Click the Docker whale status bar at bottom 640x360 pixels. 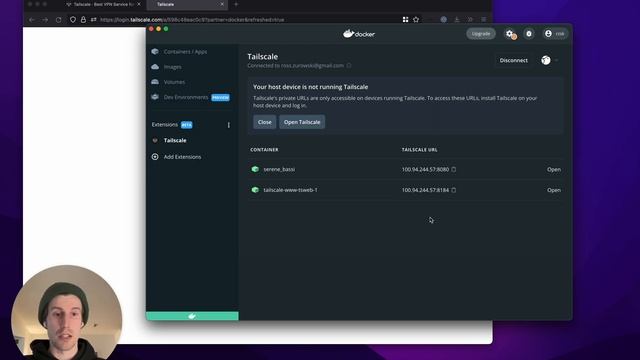coord(192,316)
